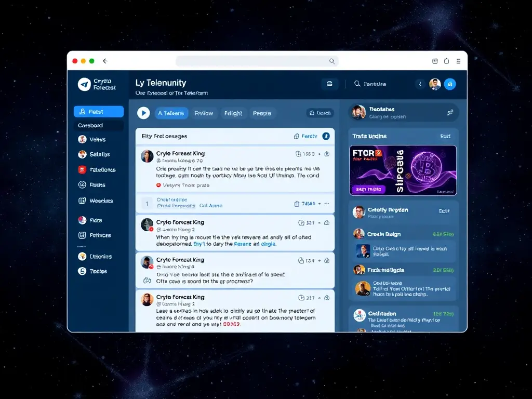Open the Tlactabes contact card
This screenshot has width=532, height=399.
tap(403, 112)
